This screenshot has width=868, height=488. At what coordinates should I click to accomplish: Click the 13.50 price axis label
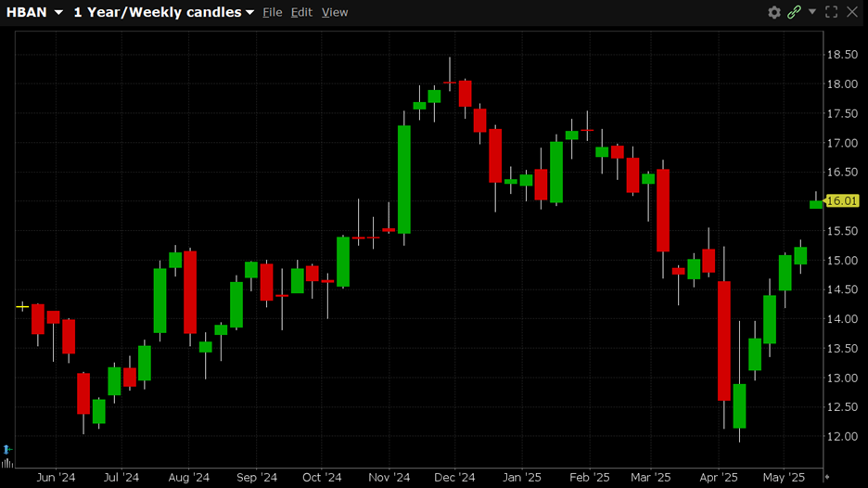[842, 348]
